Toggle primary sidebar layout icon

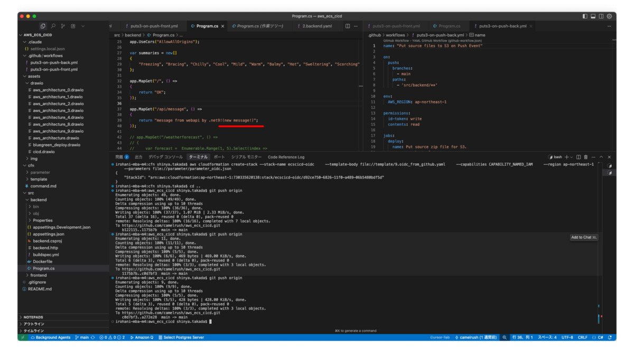pos(585,16)
